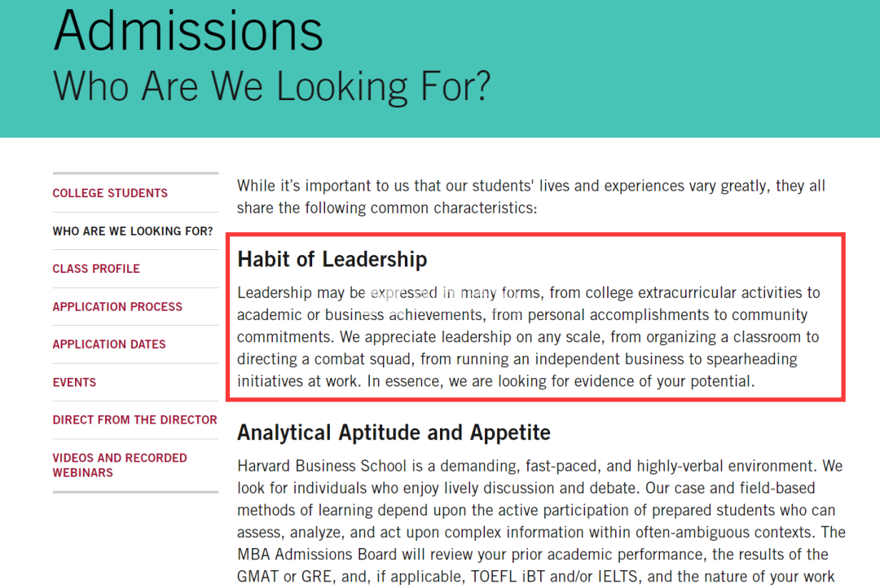Click the Habit of Leadership heading
Viewport: 880px width, 588px height.
click(332, 259)
